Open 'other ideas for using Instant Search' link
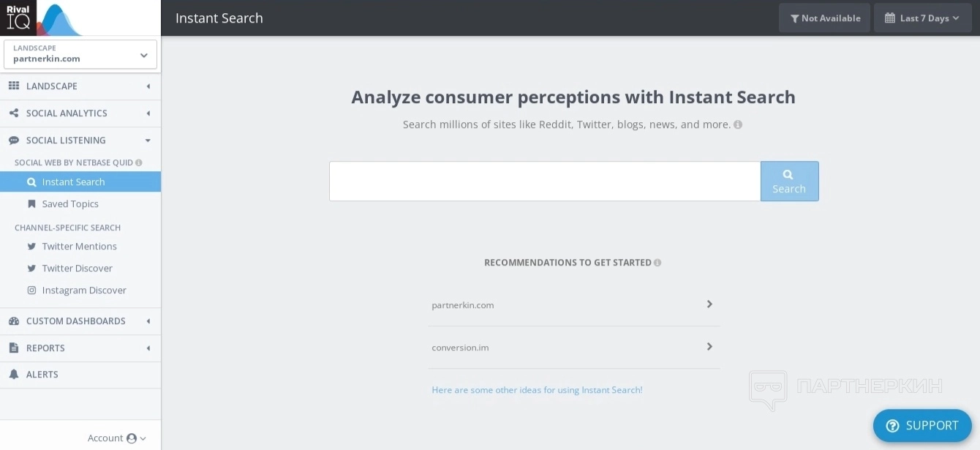The image size is (980, 450). 537,390
